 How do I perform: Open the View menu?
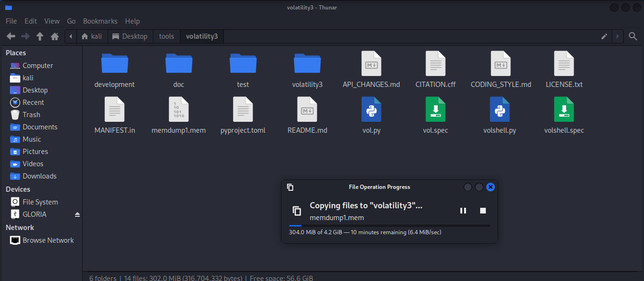pyautogui.click(x=52, y=21)
